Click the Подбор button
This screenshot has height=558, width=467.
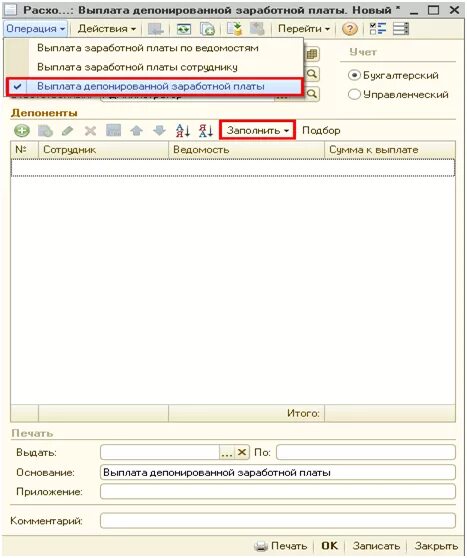(321, 131)
